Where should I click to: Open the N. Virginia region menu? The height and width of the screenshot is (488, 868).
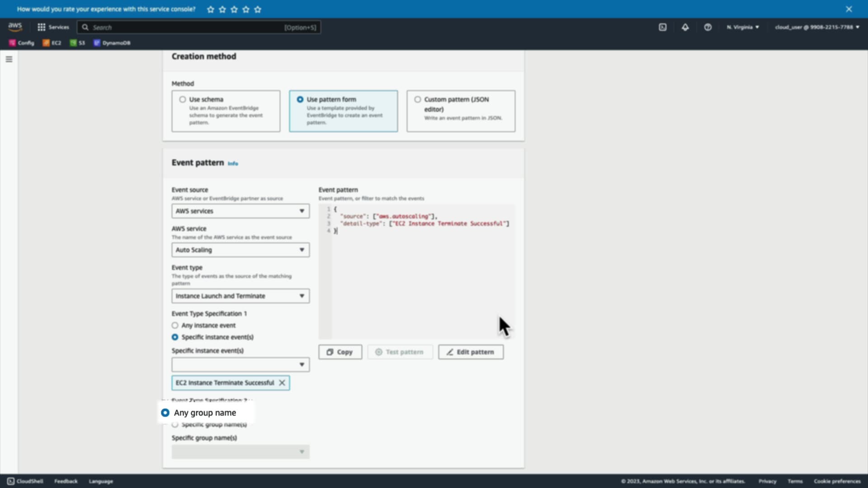coord(743,27)
